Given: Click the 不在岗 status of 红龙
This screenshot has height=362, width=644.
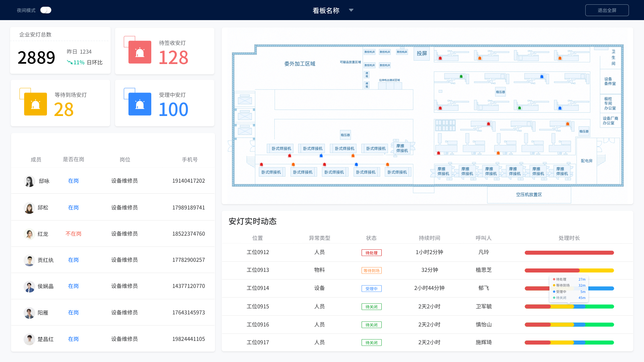Looking at the screenshot, I should point(73,234).
